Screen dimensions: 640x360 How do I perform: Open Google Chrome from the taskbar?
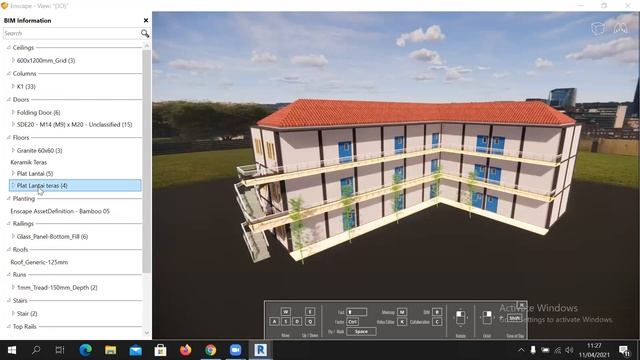pyautogui.click(x=211, y=350)
